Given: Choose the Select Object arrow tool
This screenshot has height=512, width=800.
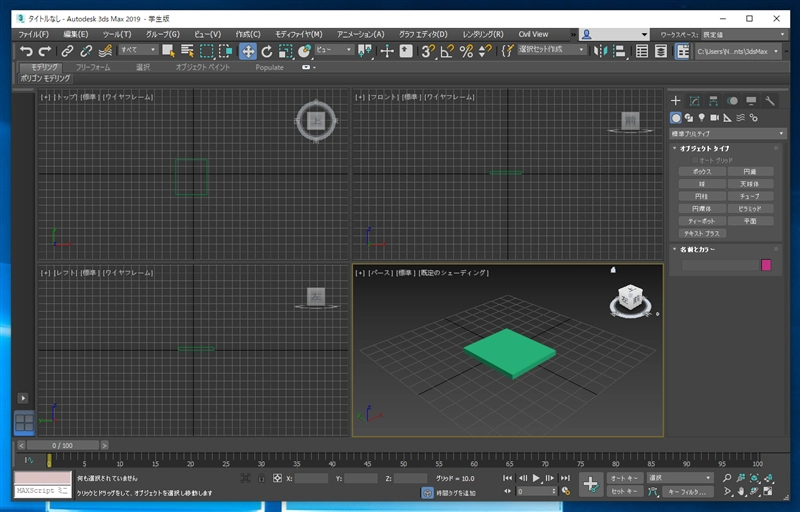Looking at the screenshot, I should (168, 51).
